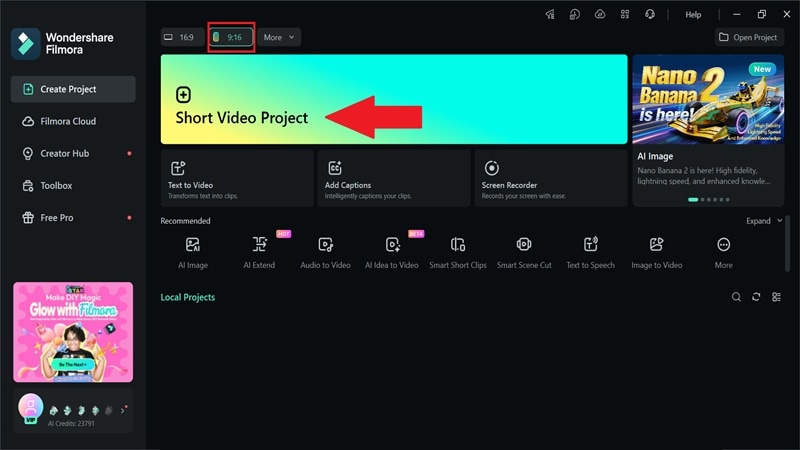Open the Smart Scene Cut tool

point(524,253)
